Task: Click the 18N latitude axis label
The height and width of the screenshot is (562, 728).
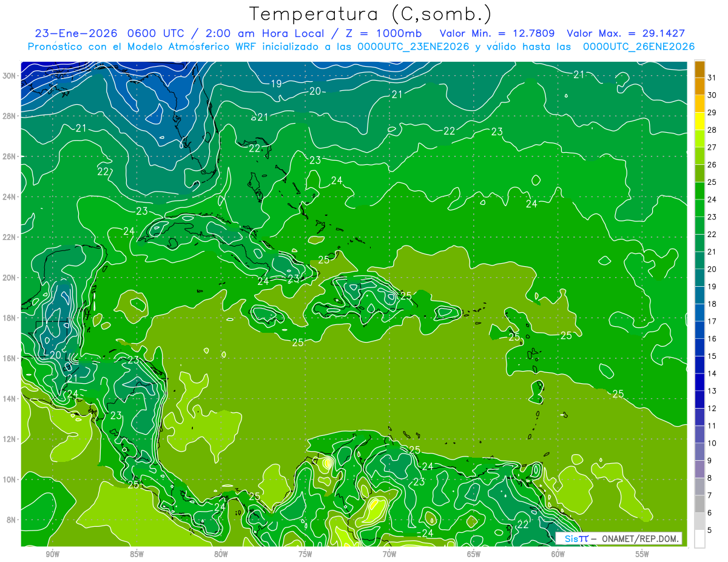Action: tap(10, 318)
